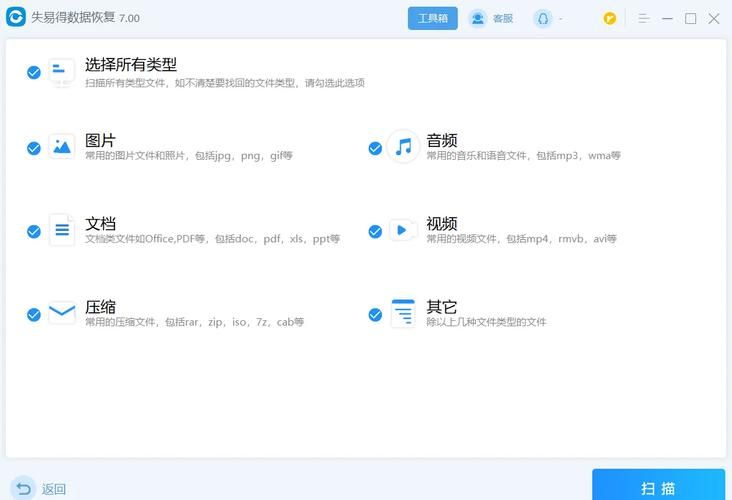Click the 返回 back arrow icon

22,488
